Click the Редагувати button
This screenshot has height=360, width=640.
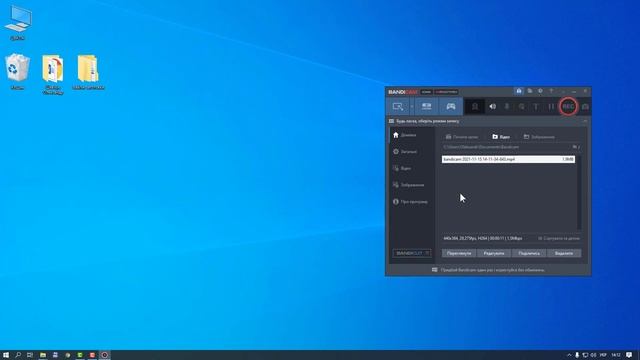(x=494, y=253)
